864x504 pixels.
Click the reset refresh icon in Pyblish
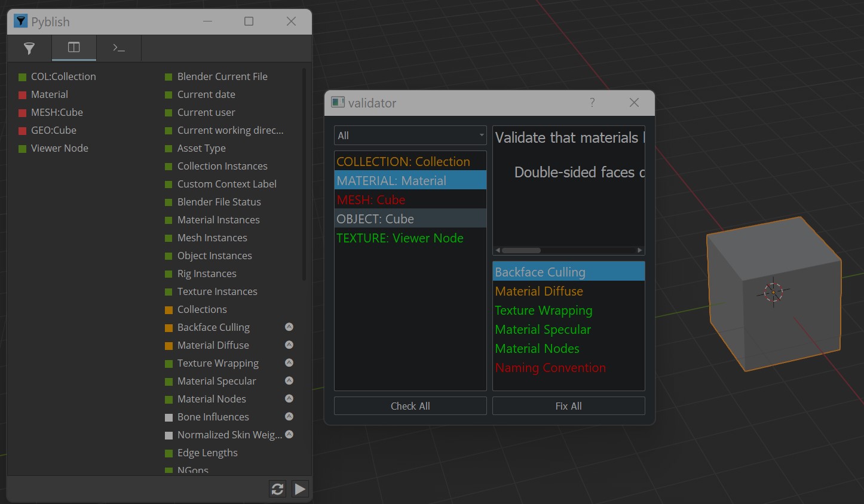pos(277,489)
